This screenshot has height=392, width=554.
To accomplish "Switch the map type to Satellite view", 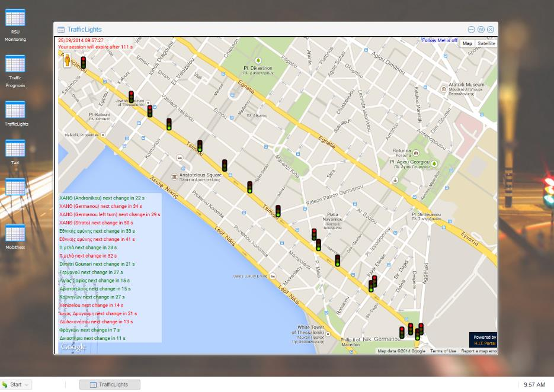I will (x=486, y=43).
